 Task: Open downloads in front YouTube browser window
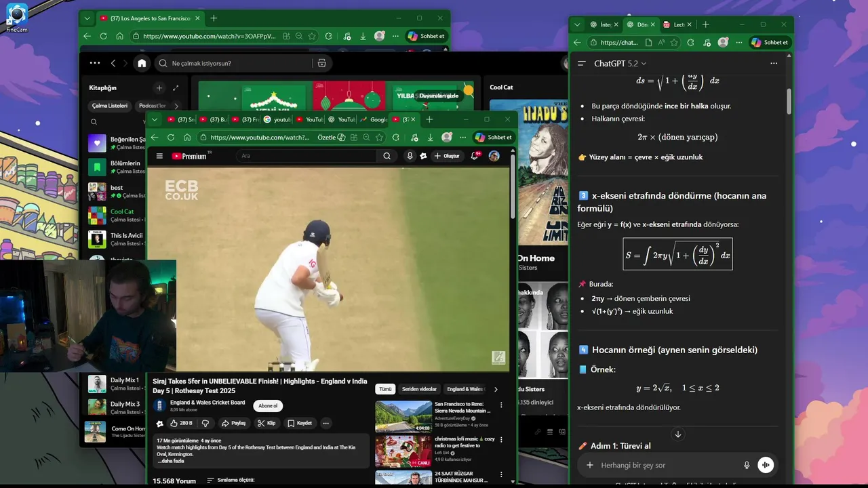point(430,137)
